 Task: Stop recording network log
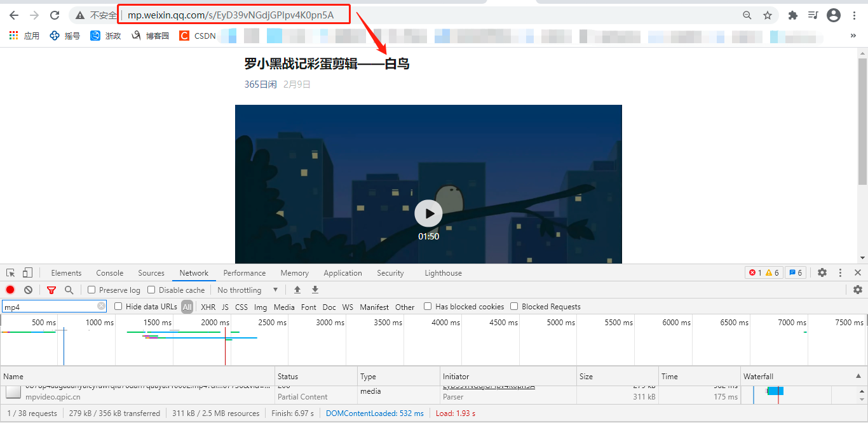coord(10,290)
